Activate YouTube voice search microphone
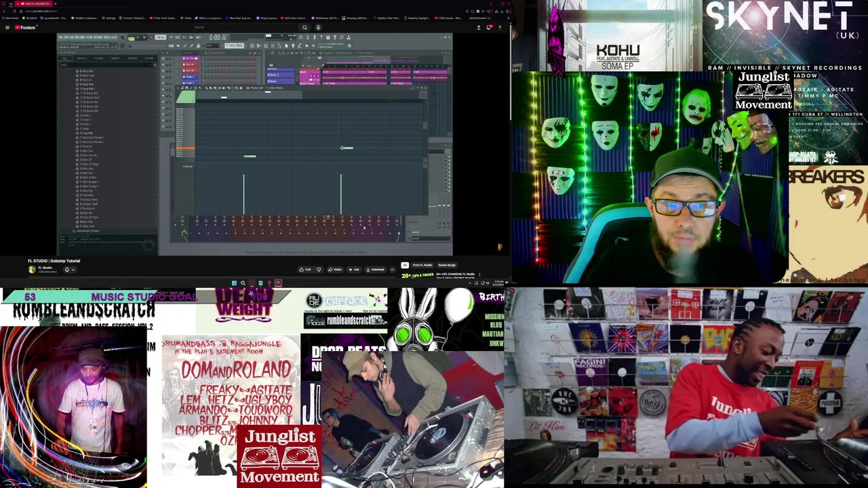The width and height of the screenshot is (868, 488). [x=318, y=28]
